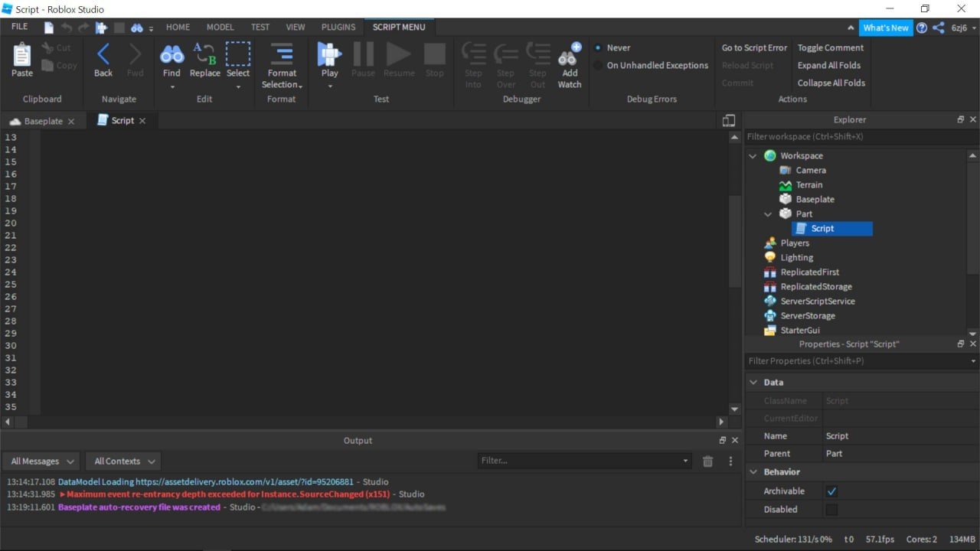Click the What's New button

pyautogui.click(x=886, y=28)
